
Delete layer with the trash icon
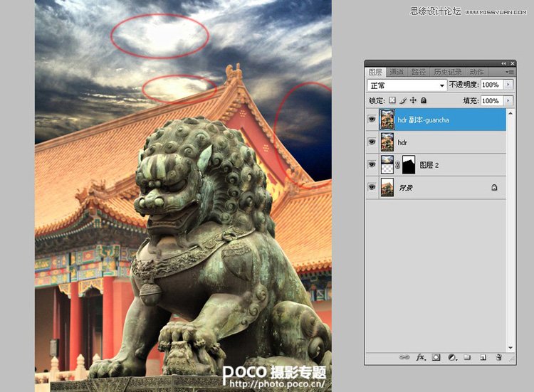(x=498, y=357)
